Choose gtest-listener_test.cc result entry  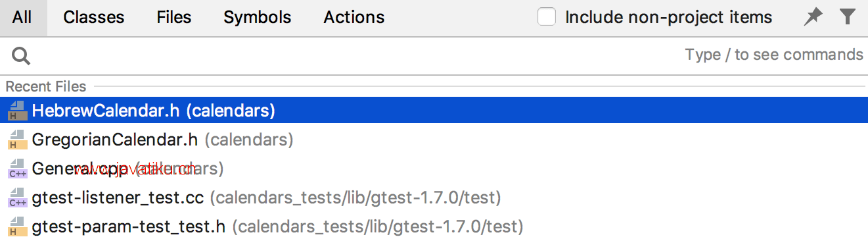click(434, 197)
